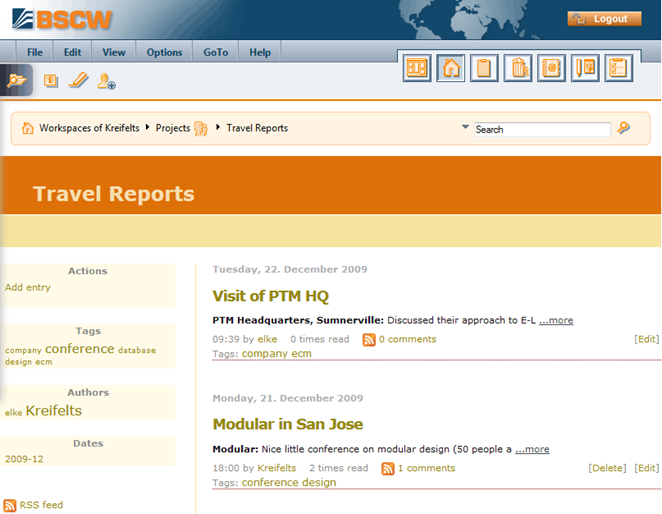662x514 pixels.
Task: Click the members icon next to Projects
Action: click(x=201, y=128)
